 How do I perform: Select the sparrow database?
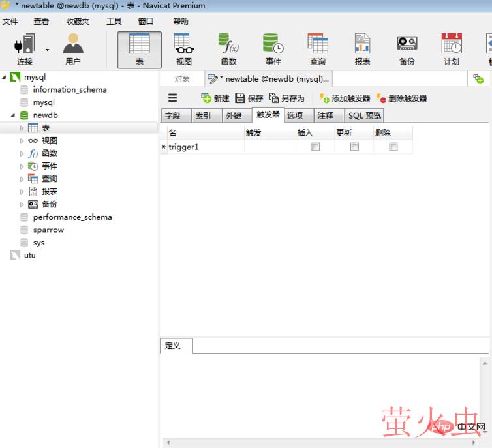pyautogui.click(x=48, y=230)
